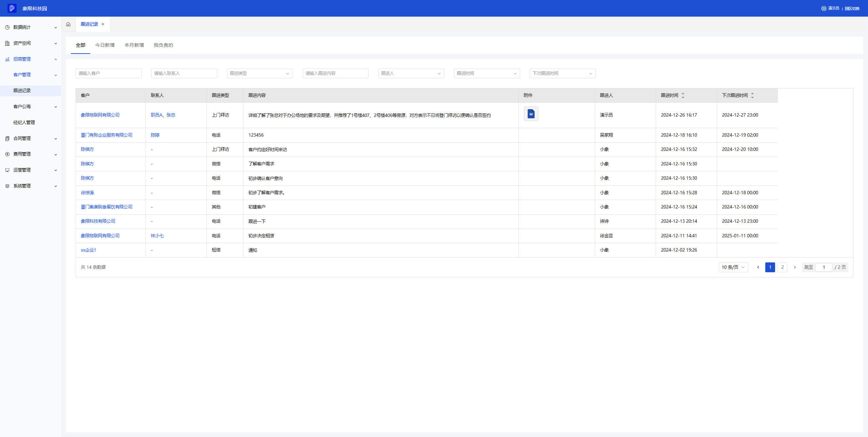This screenshot has width=868, height=437.
Task: Open the 跟进类型 dropdown filter
Action: pos(259,73)
